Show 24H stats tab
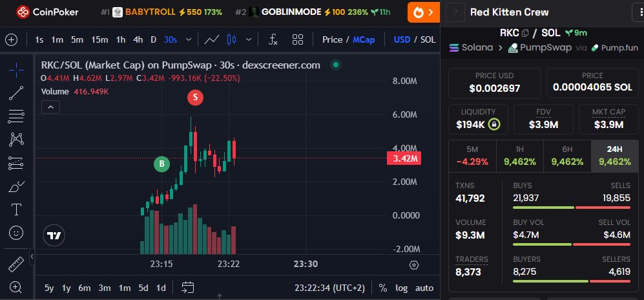 pyautogui.click(x=615, y=156)
